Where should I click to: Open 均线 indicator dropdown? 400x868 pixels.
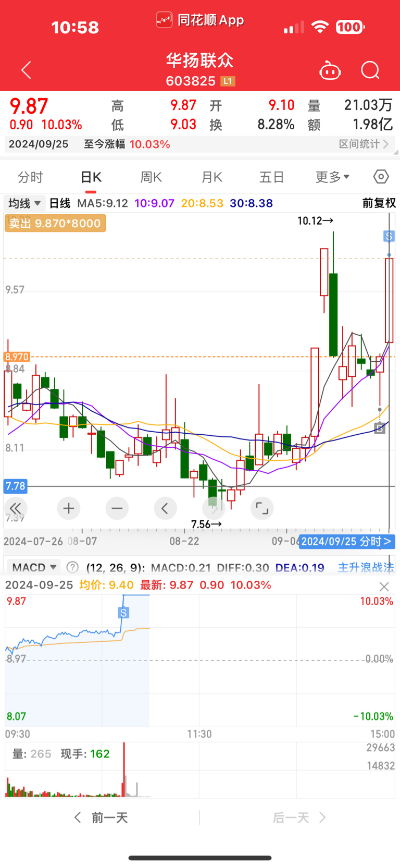pos(24,203)
